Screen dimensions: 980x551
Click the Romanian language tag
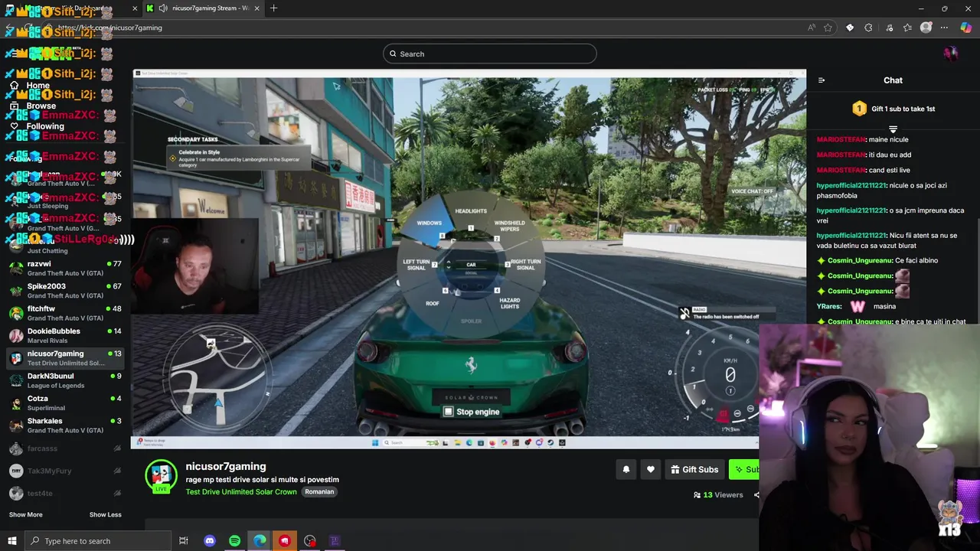(319, 491)
